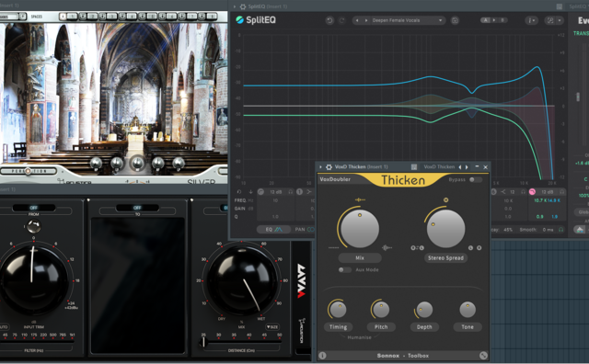Click the Timing knob
Image resolution: width=589 pixels, height=364 pixels.
point(338,310)
